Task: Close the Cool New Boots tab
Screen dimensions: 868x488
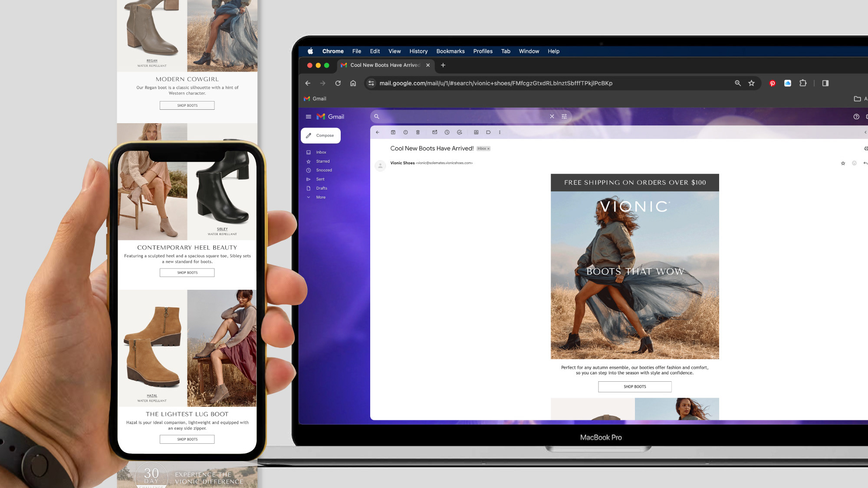Action: tap(428, 65)
